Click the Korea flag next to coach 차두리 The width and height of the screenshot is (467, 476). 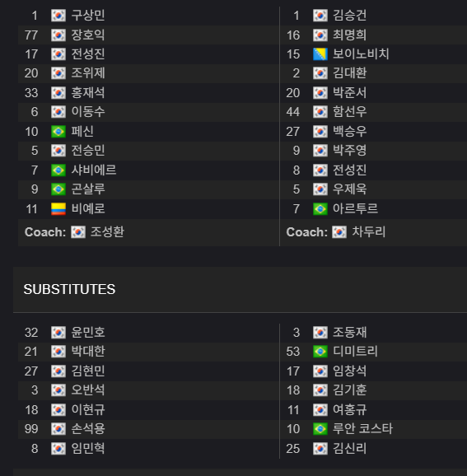tap(339, 232)
